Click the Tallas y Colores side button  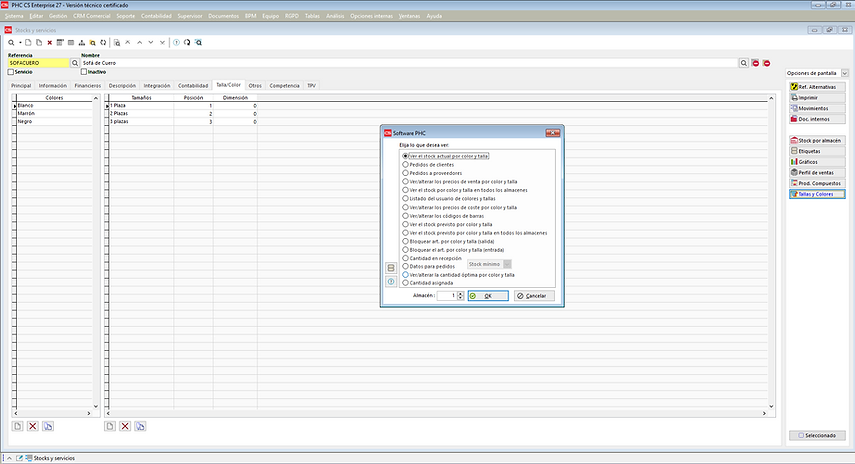(817, 194)
